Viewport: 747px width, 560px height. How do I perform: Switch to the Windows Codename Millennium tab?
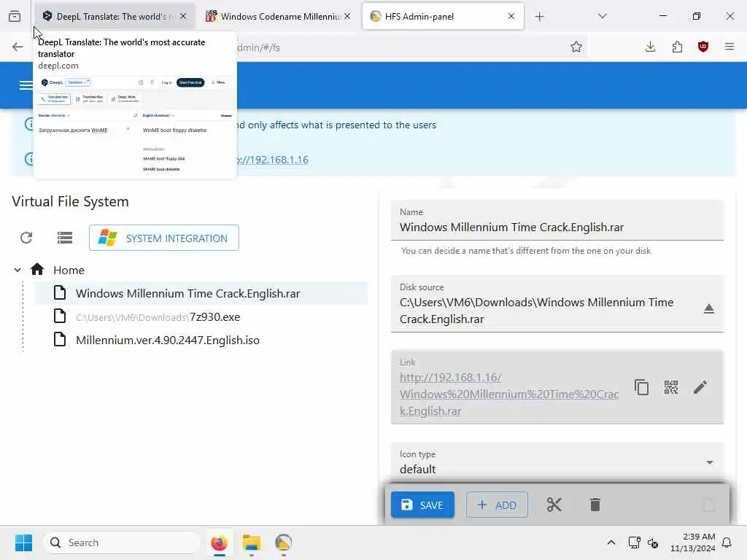click(x=279, y=16)
